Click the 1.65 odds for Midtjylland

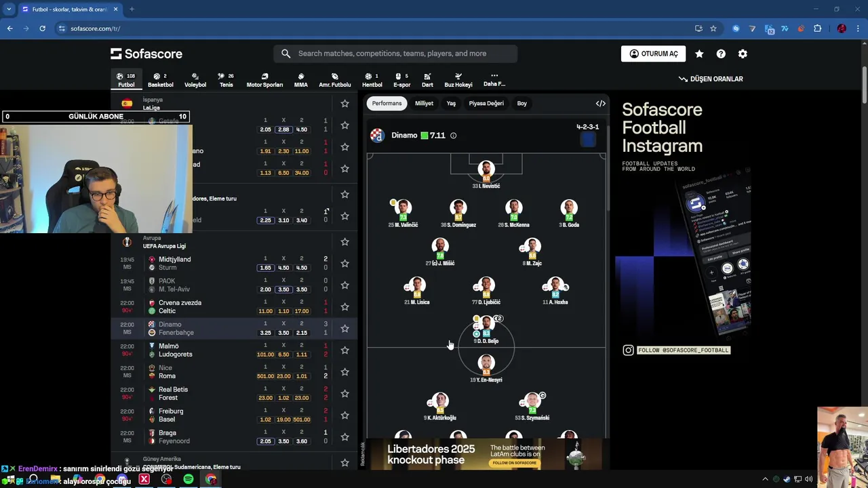(265, 268)
